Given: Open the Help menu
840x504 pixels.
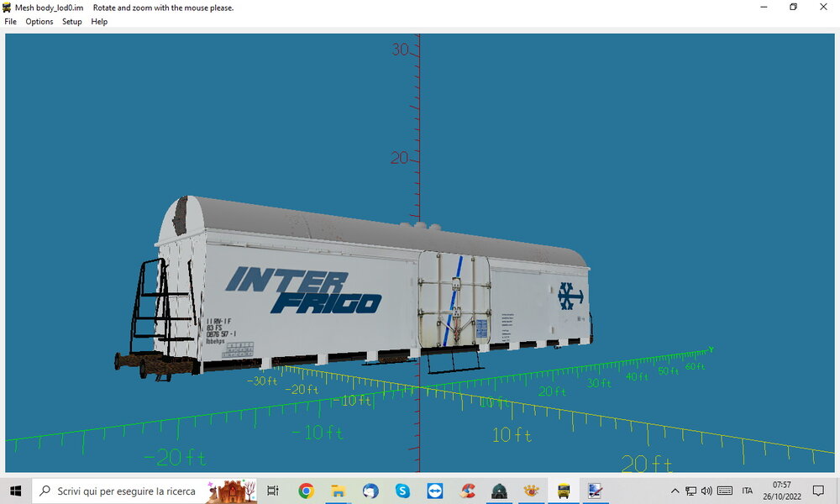Looking at the screenshot, I should (x=99, y=22).
